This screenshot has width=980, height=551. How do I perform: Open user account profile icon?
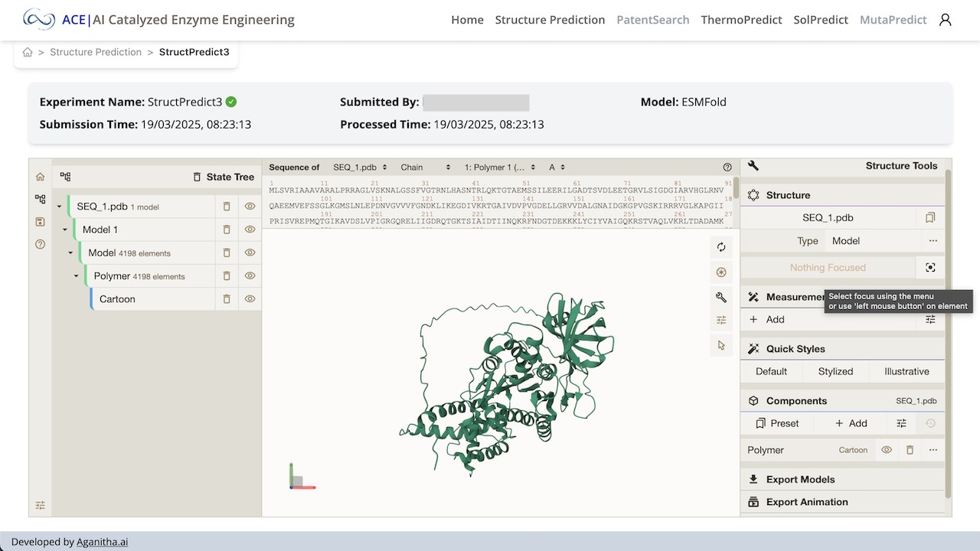click(x=946, y=20)
